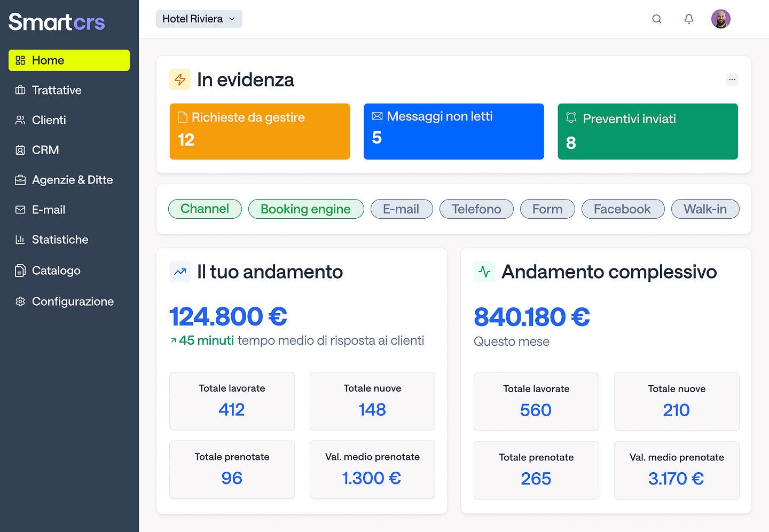Disable the Channel filter pill
Screen dimensions: 769x532
point(205,209)
